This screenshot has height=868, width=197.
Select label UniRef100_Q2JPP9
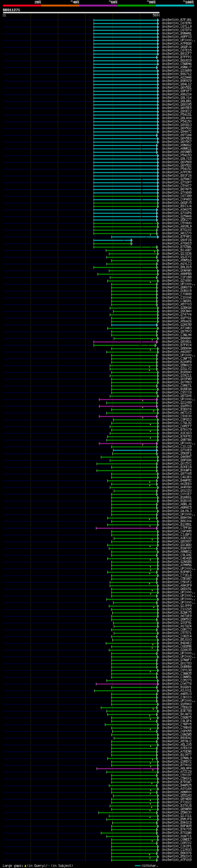click(177, 606)
